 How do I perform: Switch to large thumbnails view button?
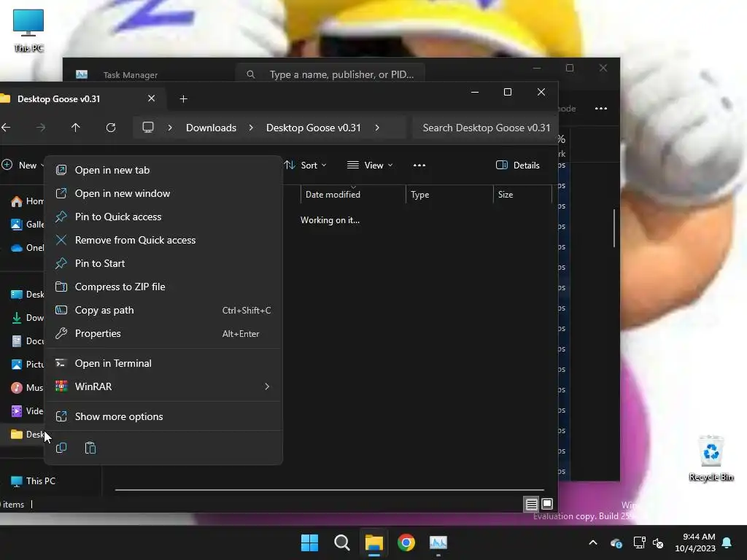[547, 504]
